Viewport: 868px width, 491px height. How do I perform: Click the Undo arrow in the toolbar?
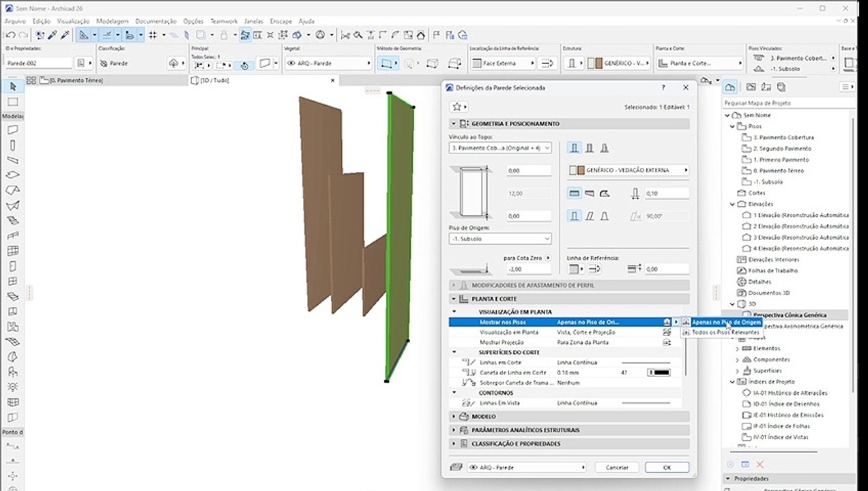10,35
